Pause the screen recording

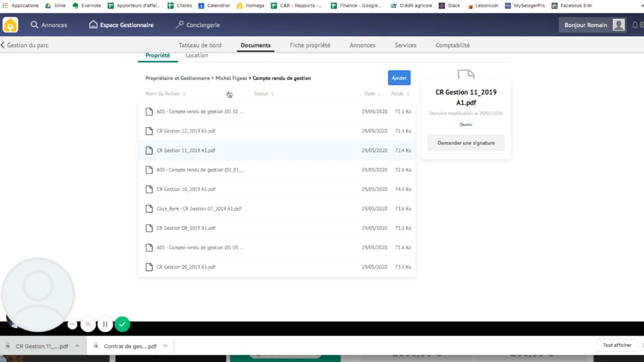[x=105, y=324]
